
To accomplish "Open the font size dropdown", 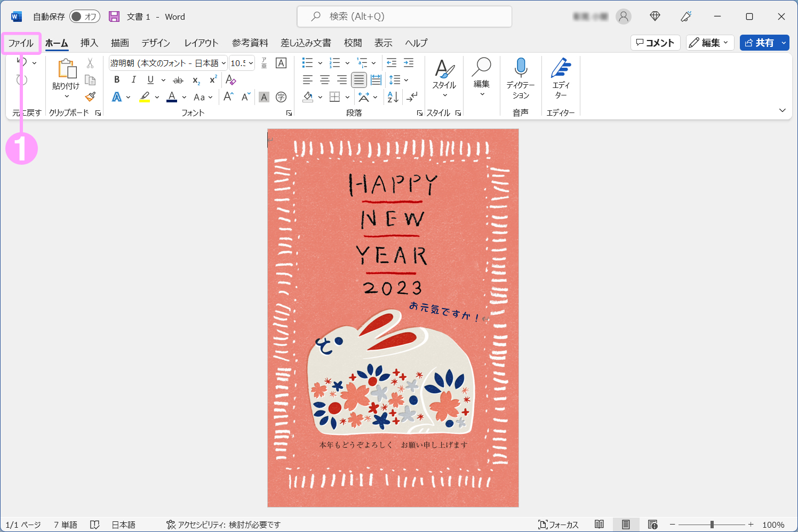I will click(251, 63).
